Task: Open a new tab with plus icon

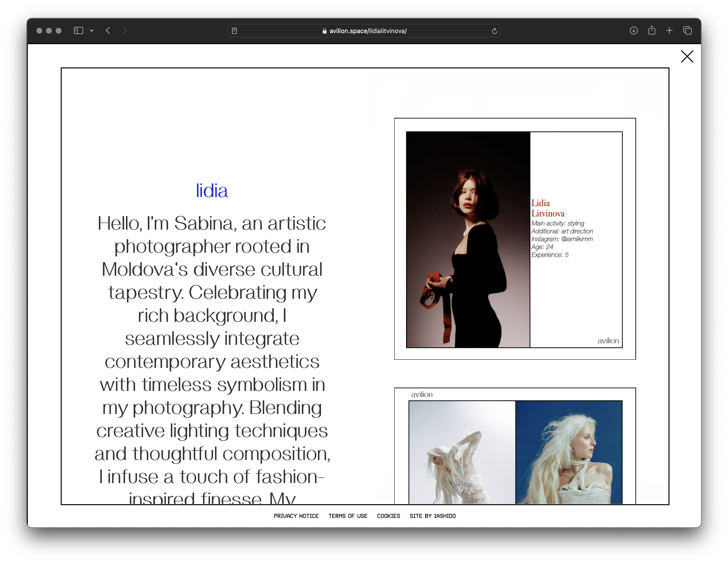Action: coord(669,31)
